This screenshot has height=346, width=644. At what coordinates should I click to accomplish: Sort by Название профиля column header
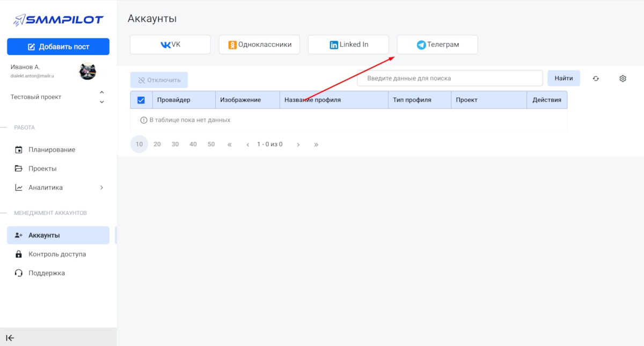pyautogui.click(x=334, y=100)
